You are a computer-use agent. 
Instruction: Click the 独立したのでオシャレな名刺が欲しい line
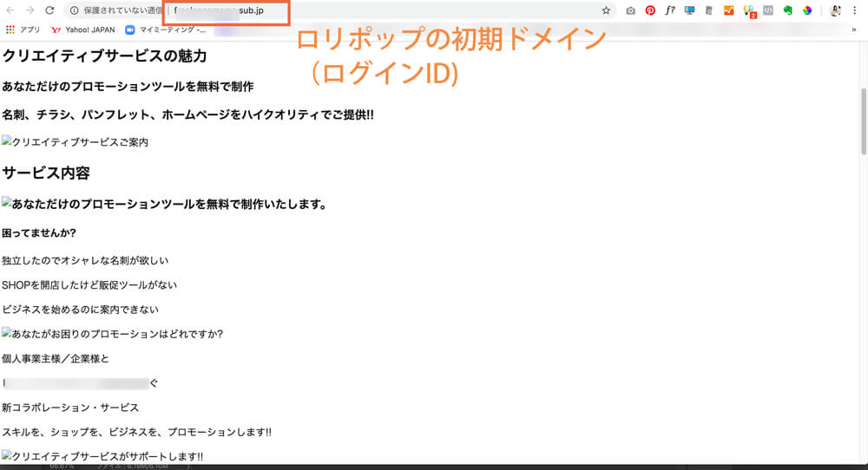85,260
